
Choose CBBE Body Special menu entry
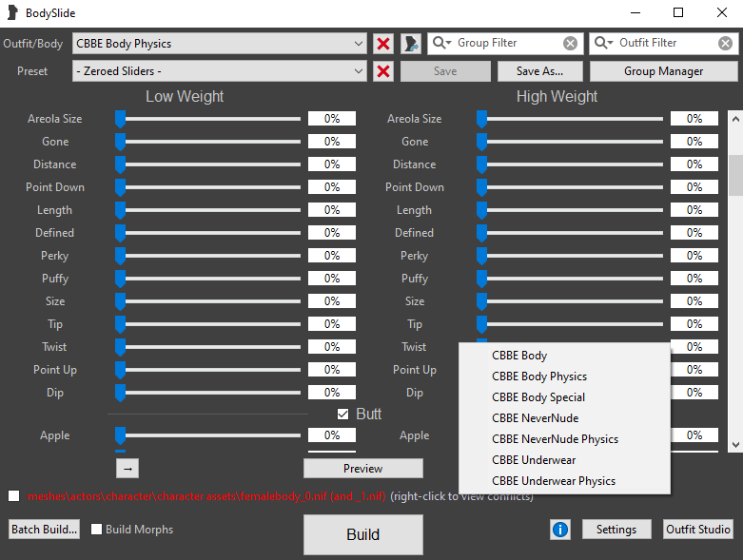click(564, 397)
